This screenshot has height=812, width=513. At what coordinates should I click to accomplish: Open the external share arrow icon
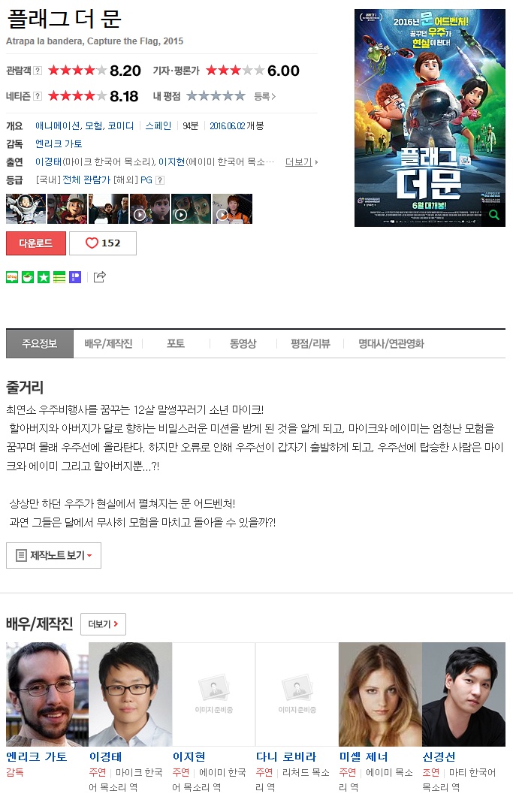click(x=99, y=277)
